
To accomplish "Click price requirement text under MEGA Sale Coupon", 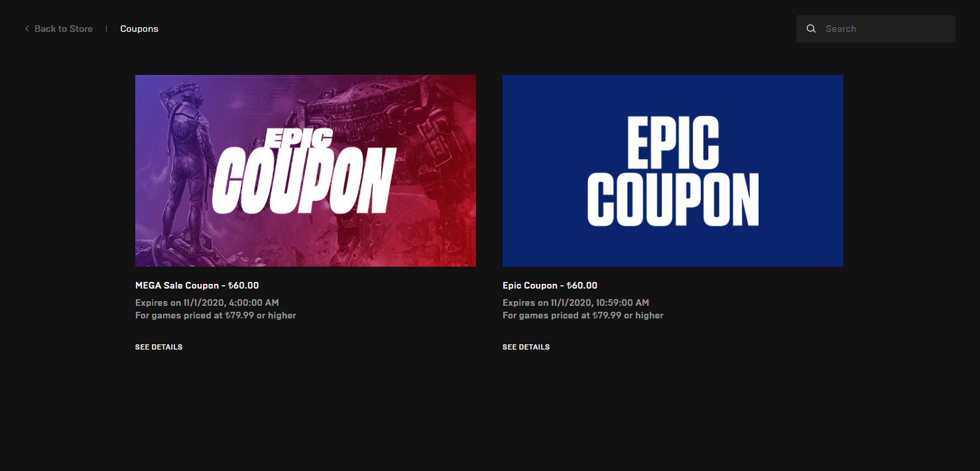I will (x=215, y=315).
